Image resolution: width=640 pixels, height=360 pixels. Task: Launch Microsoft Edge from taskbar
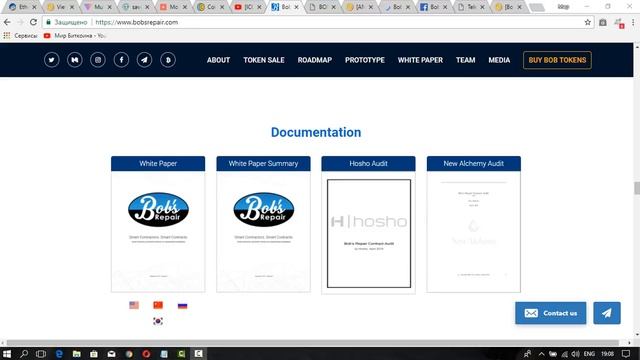pyautogui.click(x=59, y=354)
